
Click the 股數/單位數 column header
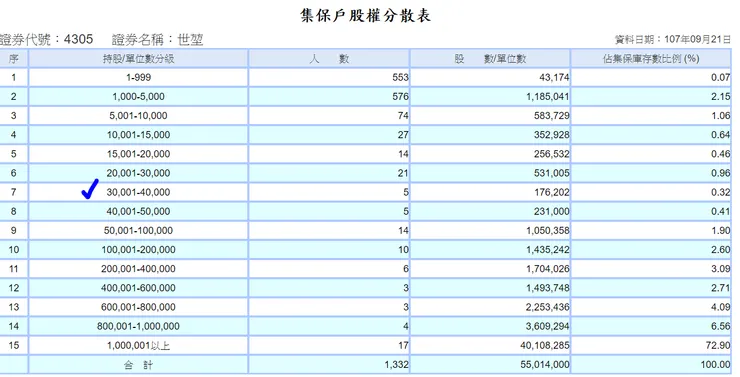tap(490, 59)
